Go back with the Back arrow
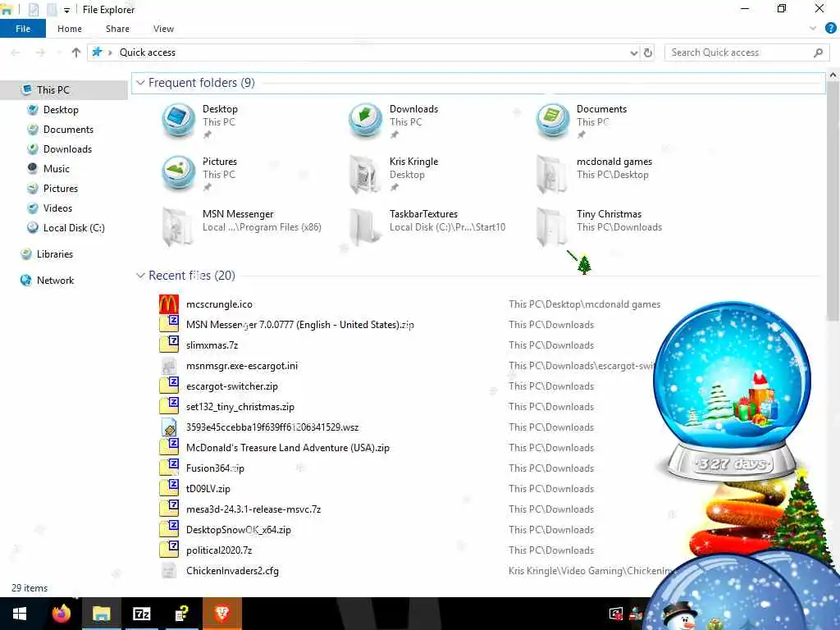Viewport: 840px width, 630px height. tap(16, 52)
